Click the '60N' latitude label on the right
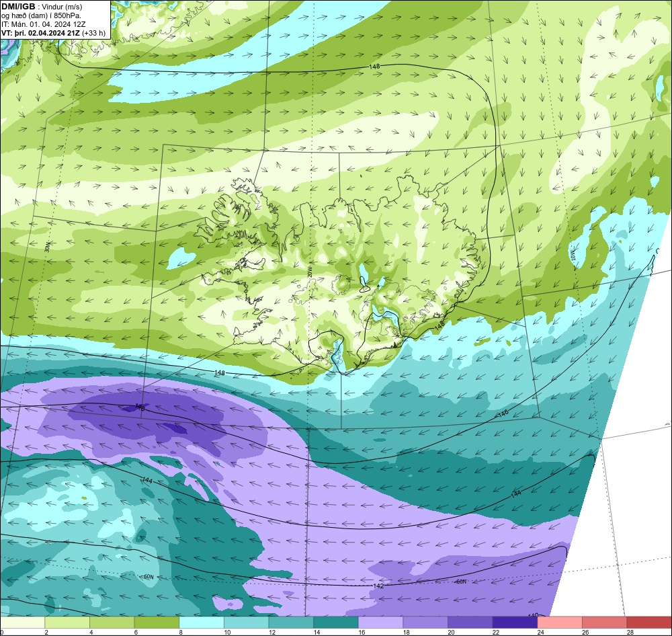This screenshot has width=672, height=636. coord(461,582)
